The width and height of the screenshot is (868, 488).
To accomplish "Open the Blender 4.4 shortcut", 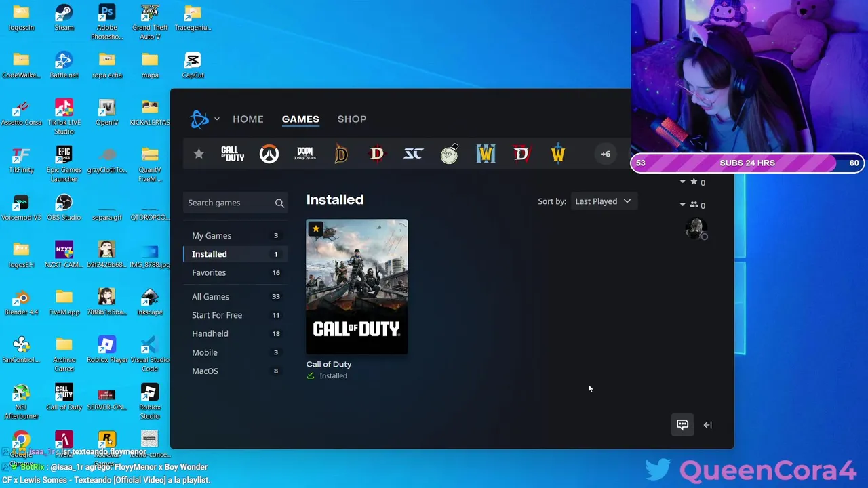I will click(x=21, y=302).
